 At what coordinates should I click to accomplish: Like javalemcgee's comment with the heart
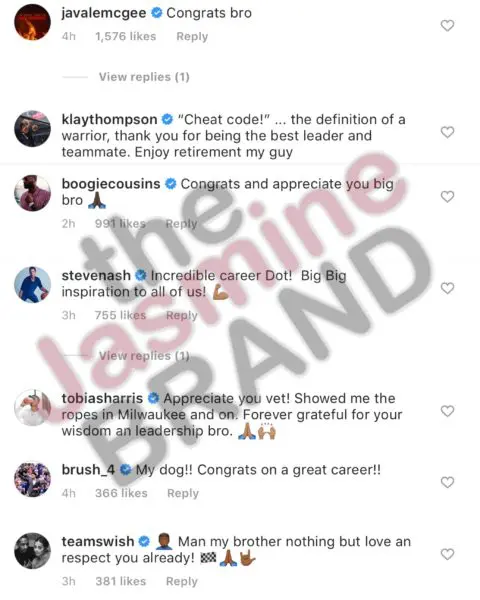[x=447, y=26]
